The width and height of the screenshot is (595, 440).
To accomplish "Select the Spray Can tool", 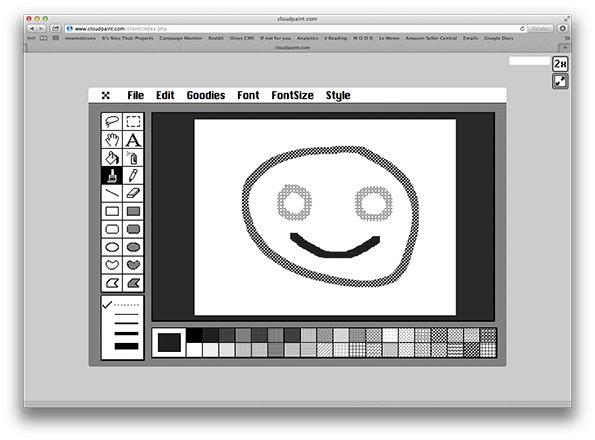I will [x=133, y=157].
